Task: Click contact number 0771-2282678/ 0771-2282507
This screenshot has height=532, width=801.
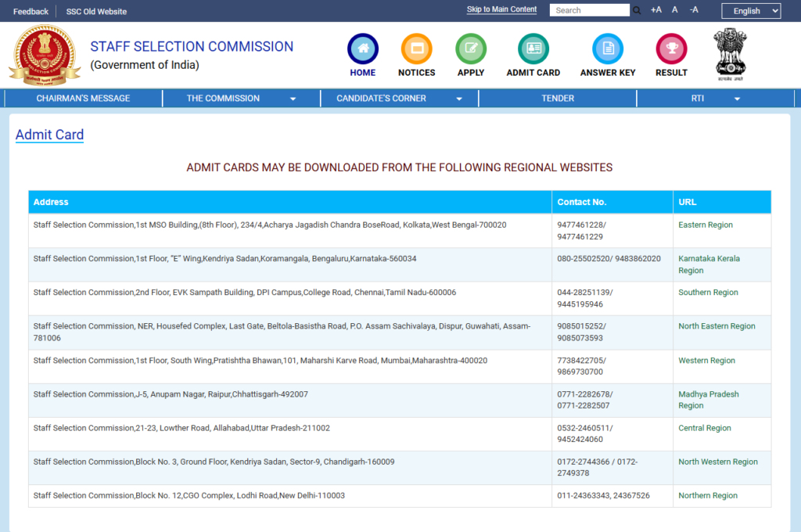Action: pos(584,400)
